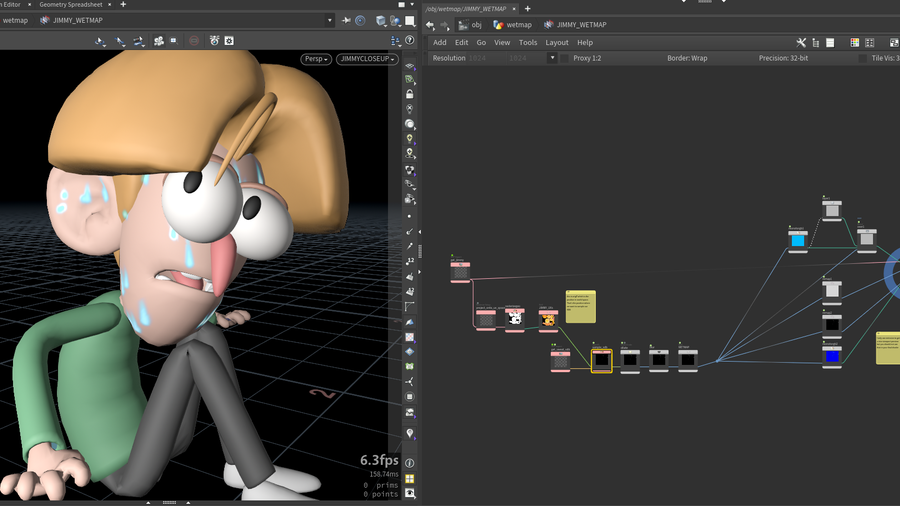Click the lock icon in viewport sidebar
The image size is (900, 506).
[x=410, y=94]
